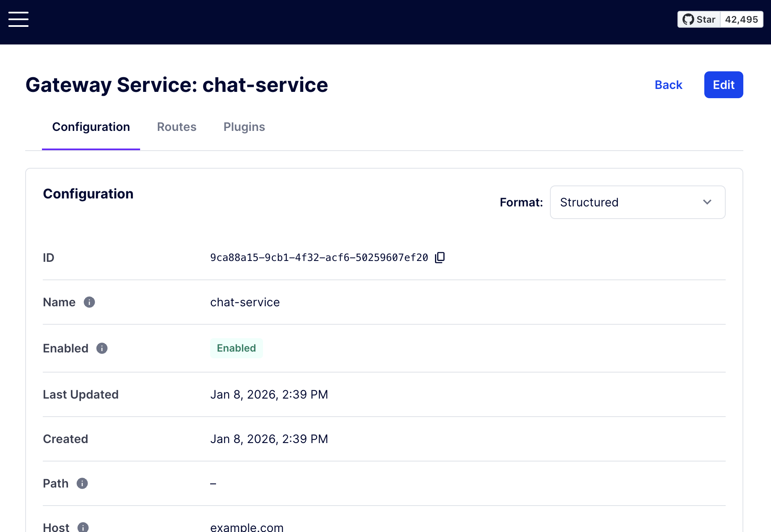
Task: Click the info icon beside Enabled label
Action: pyautogui.click(x=102, y=348)
